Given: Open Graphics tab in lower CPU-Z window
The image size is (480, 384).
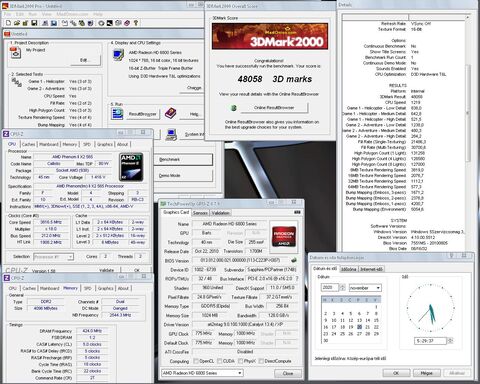Looking at the screenshot, I should [x=105, y=288].
